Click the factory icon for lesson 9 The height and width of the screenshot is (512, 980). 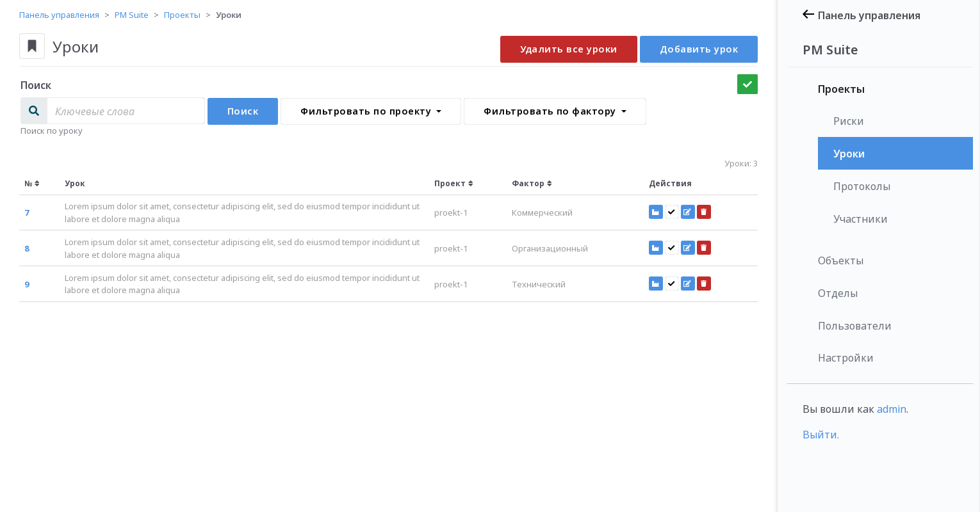coord(656,284)
